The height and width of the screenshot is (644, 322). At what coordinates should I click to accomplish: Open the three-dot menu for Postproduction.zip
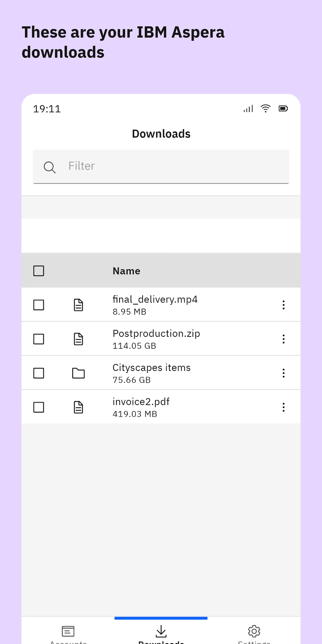(x=284, y=339)
